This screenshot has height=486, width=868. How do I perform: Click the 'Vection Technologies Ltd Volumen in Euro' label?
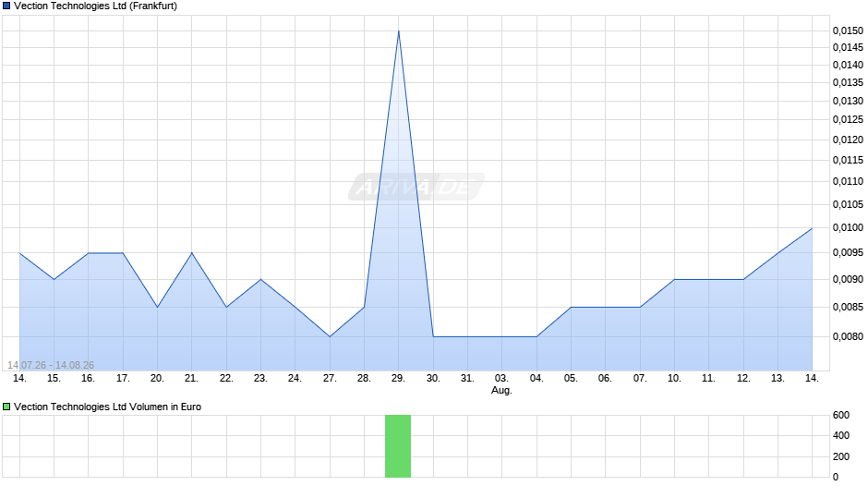tap(107, 407)
